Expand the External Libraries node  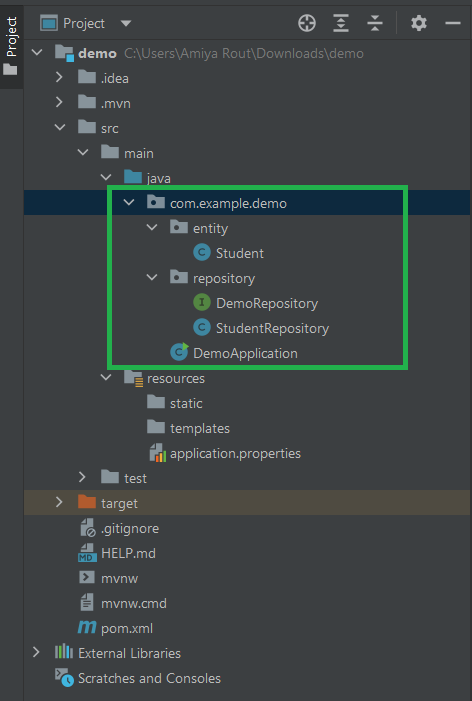click(36, 653)
